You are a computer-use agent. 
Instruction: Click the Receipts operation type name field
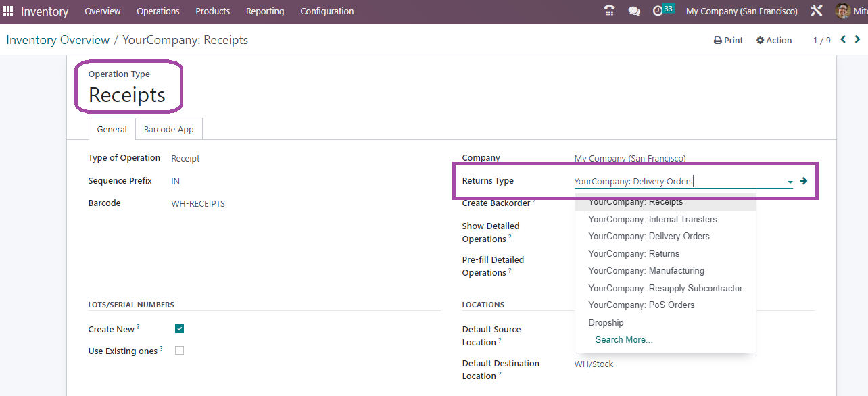(x=127, y=95)
